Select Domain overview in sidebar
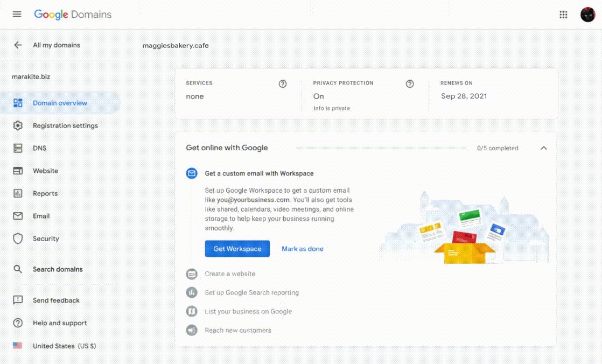This screenshot has width=602, height=364. (60, 103)
